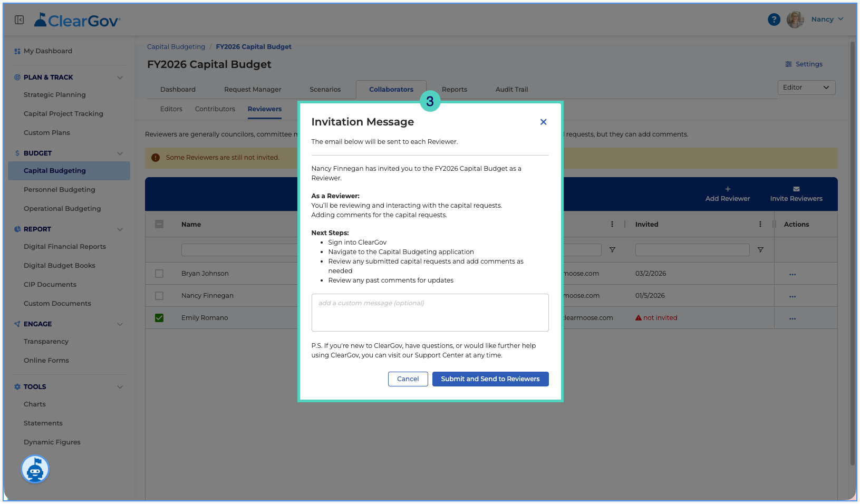Click the Invited column filter field
This screenshot has width=860, height=504.
point(692,250)
